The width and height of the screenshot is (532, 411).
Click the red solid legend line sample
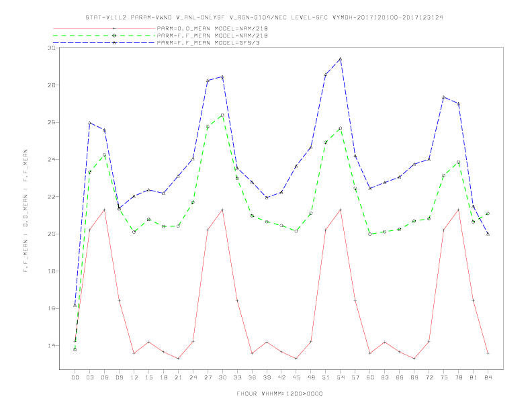[x=104, y=28]
